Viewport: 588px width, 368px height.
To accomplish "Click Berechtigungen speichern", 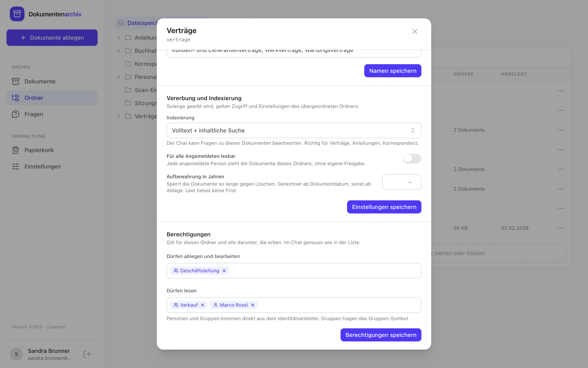I will click(x=381, y=335).
